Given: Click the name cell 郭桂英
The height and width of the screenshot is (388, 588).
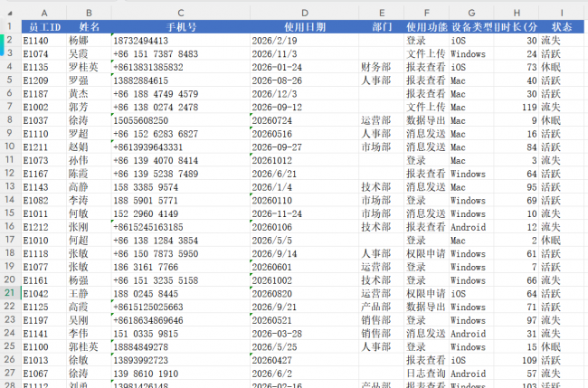Looking at the screenshot, I should tap(89, 346).
